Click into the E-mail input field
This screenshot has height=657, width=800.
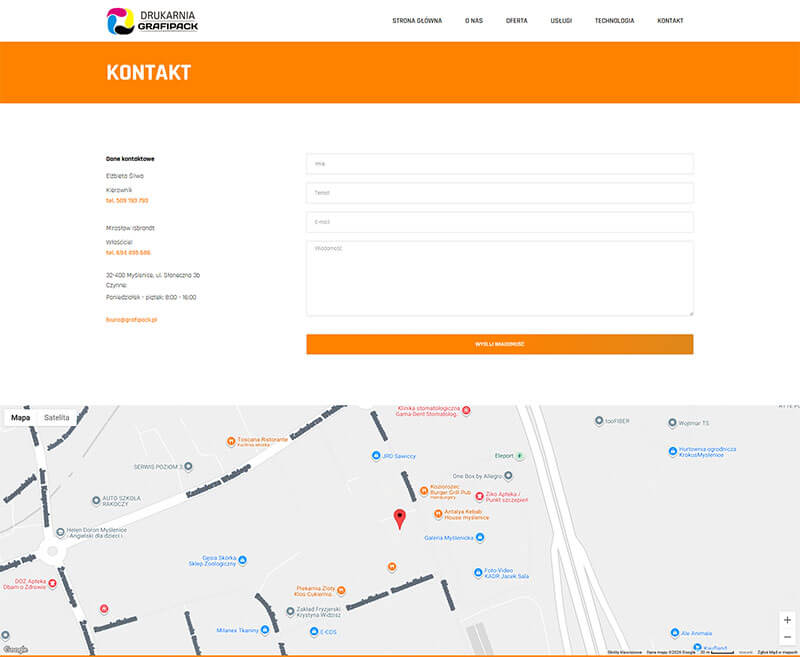pyautogui.click(x=499, y=222)
